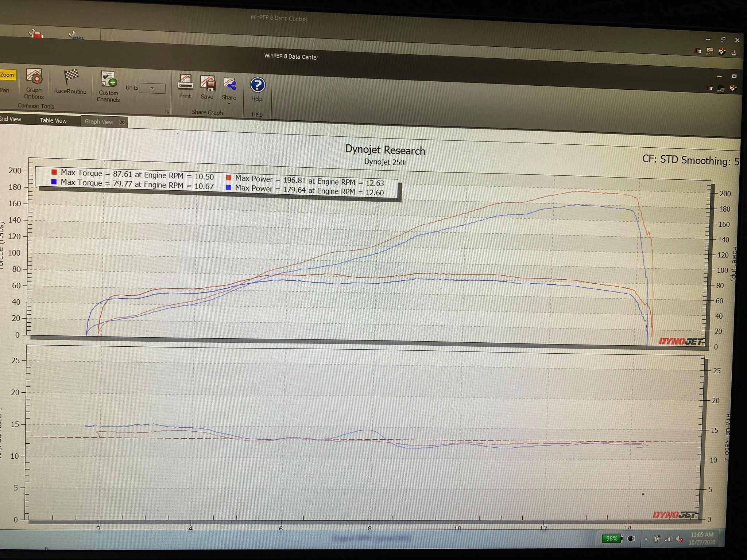Click red Max Torque 87.61 legend swatch

pos(54,172)
